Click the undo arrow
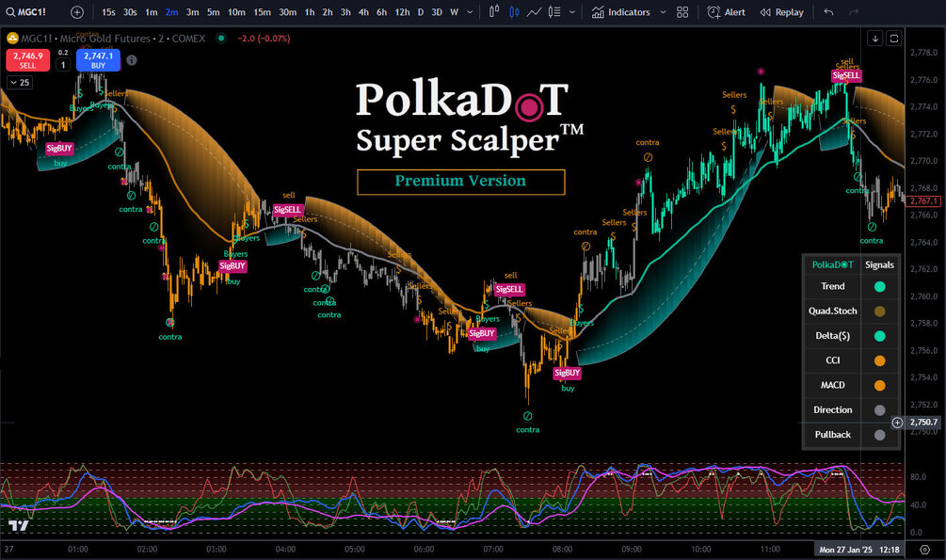The image size is (946, 560). (829, 12)
